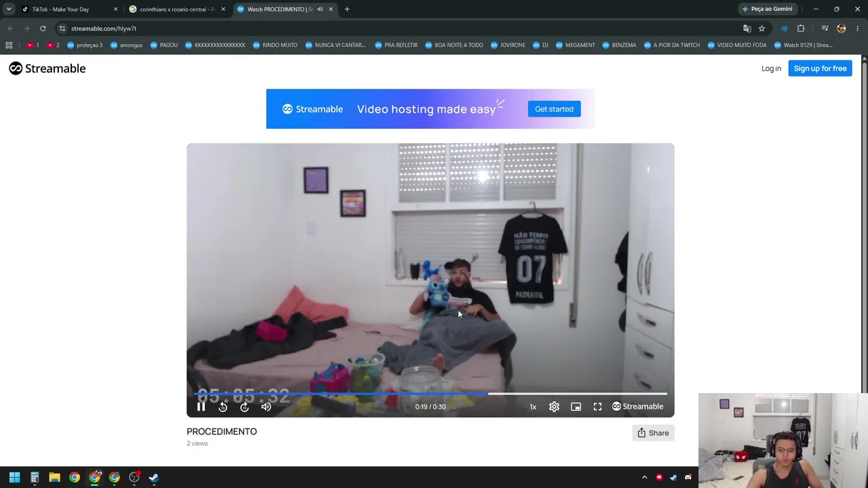Open the Watch 0129 bookmark
Screen dimensions: 868x488
click(803, 45)
